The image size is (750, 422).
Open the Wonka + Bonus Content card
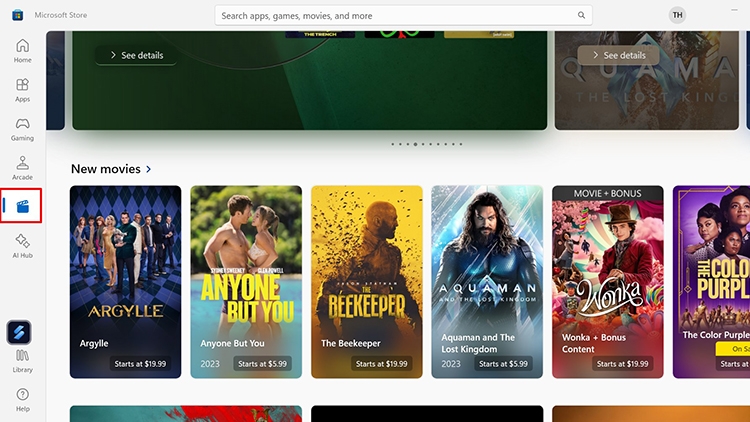click(x=607, y=282)
